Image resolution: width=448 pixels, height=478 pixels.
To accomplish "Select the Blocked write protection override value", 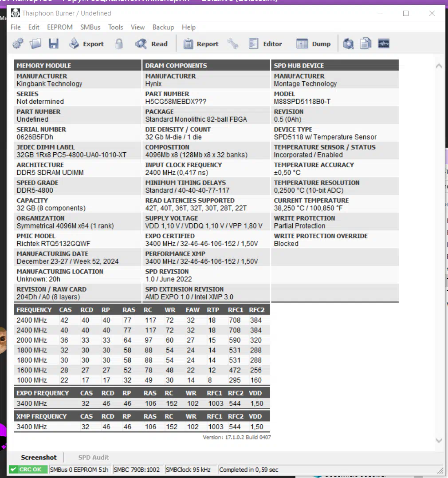I will pos(286,244).
